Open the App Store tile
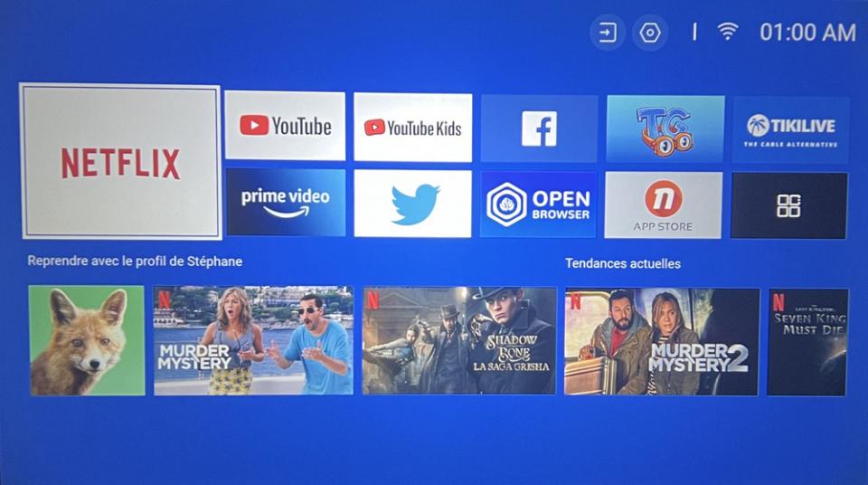This screenshot has width=868, height=485. pyautogui.click(x=663, y=205)
